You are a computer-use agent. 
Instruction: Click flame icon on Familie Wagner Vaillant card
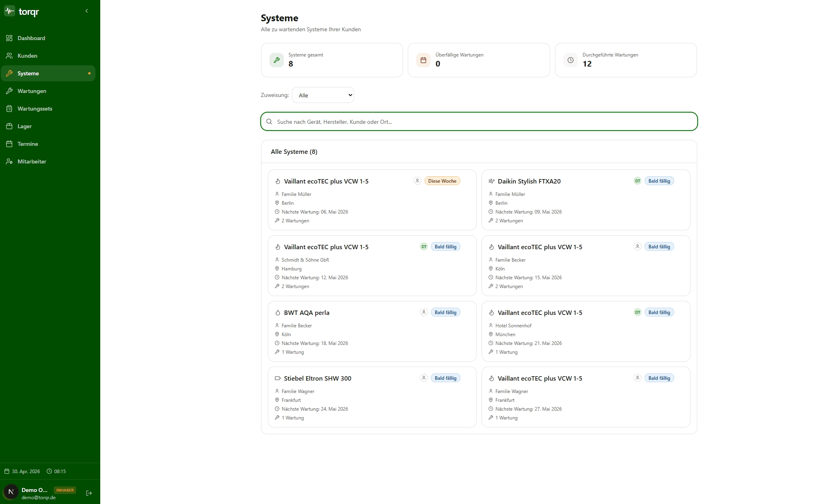click(491, 378)
